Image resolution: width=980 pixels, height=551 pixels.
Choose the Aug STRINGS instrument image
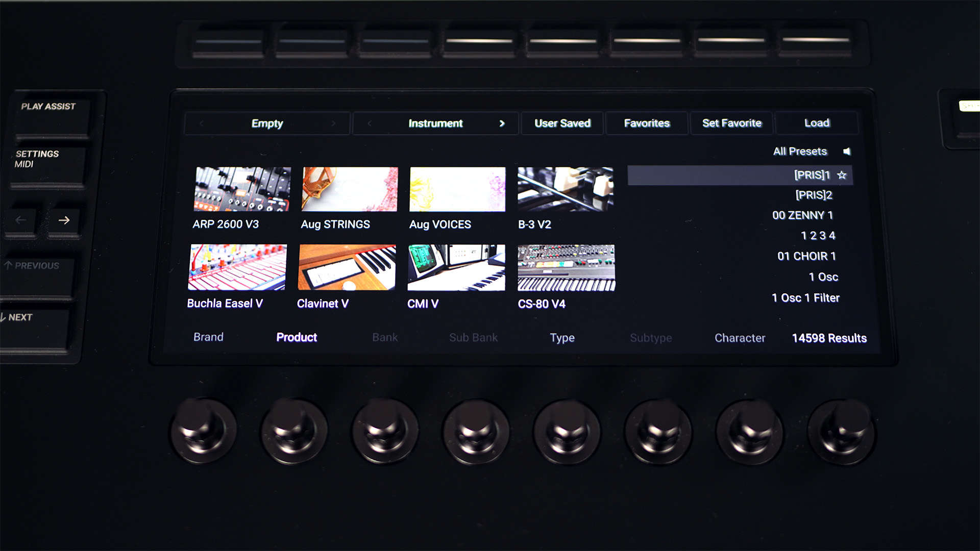(x=350, y=189)
